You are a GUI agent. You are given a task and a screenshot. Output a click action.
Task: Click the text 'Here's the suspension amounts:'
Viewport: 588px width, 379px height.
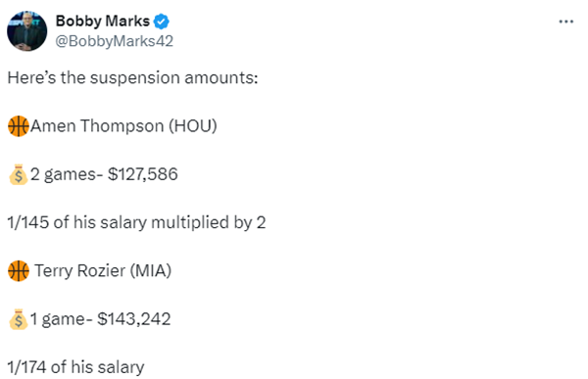click(132, 78)
